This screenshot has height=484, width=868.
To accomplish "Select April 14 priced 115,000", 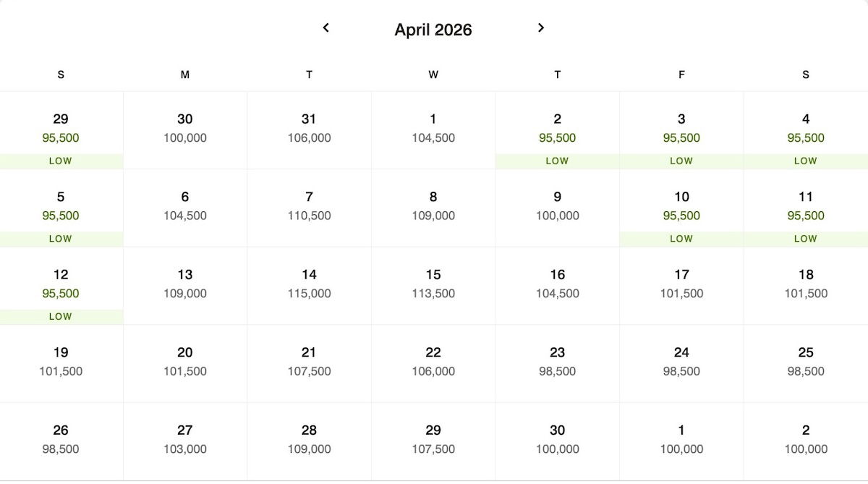I will coord(309,286).
